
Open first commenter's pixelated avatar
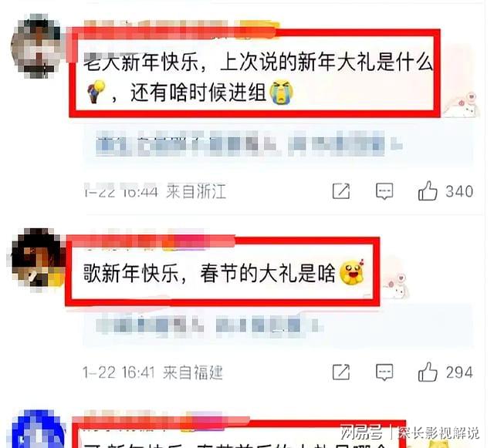tap(36, 46)
